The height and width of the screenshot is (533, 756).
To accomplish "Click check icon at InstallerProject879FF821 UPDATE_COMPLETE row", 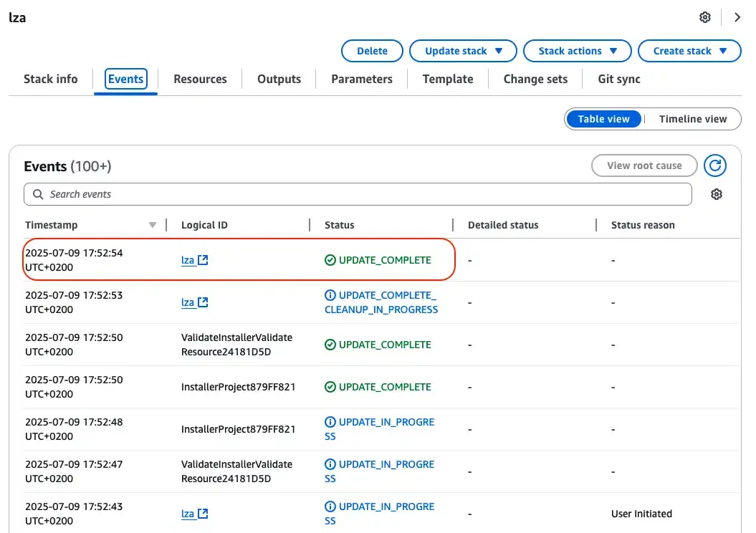I will tap(330, 387).
